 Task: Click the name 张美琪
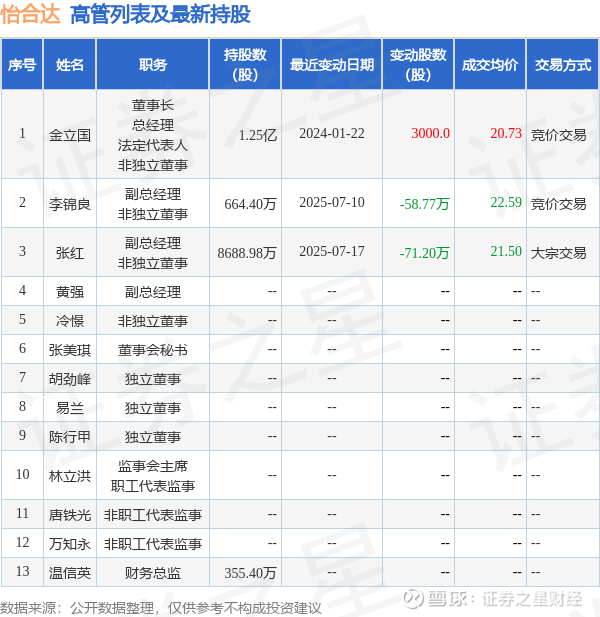(70, 350)
